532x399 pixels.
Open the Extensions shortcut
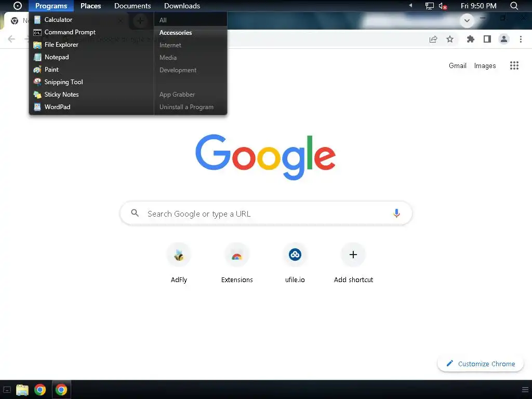coord(237,263)
